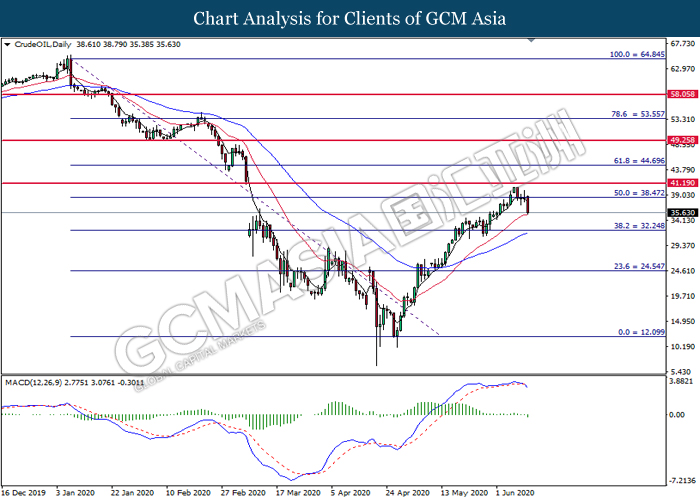This screenshot has height=500, width=700.
Task: Click the red 58.058 price tag
Action: click(x=683, y=94)
